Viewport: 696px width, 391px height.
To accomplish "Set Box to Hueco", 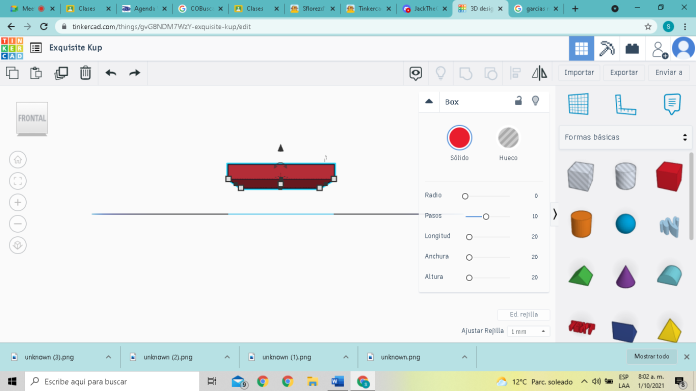I will coord(508,138).
